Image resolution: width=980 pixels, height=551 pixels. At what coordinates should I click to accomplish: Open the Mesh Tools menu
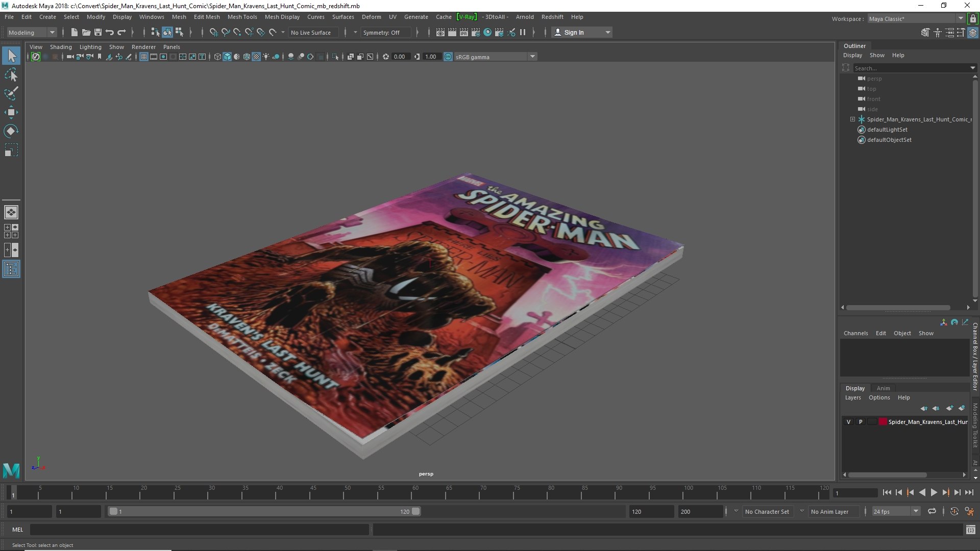[x=242, y=17]
